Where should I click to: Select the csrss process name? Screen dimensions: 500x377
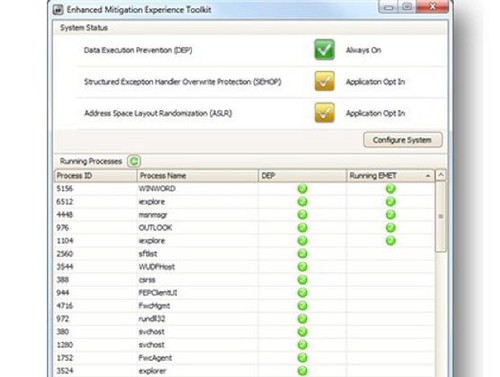pos(147,280)
